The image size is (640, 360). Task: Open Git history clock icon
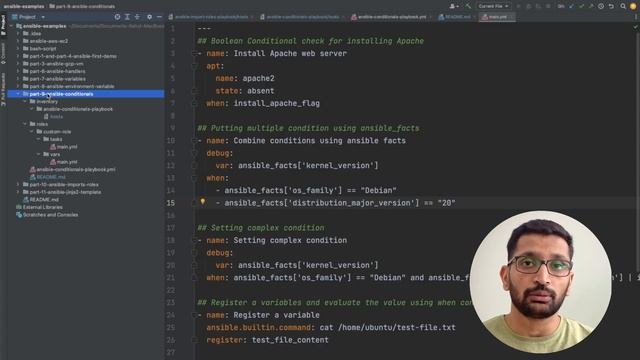pyautogui.click(x=601, y=6)
